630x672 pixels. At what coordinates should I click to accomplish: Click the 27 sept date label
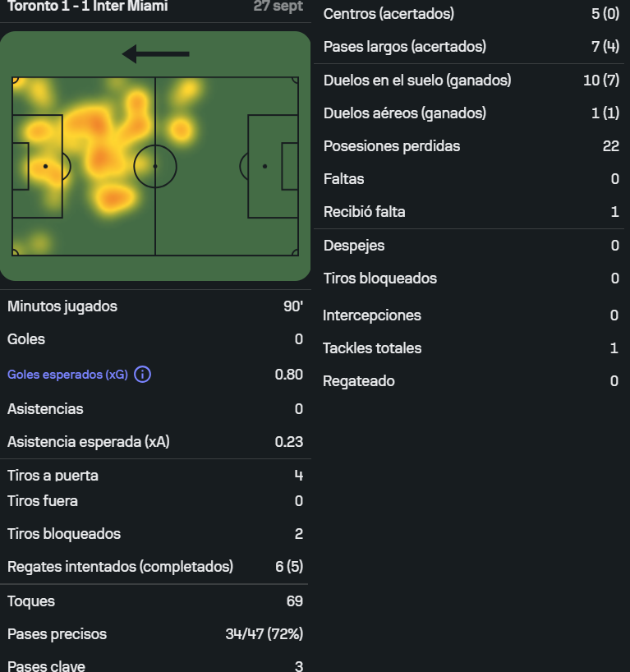[278, 6]
